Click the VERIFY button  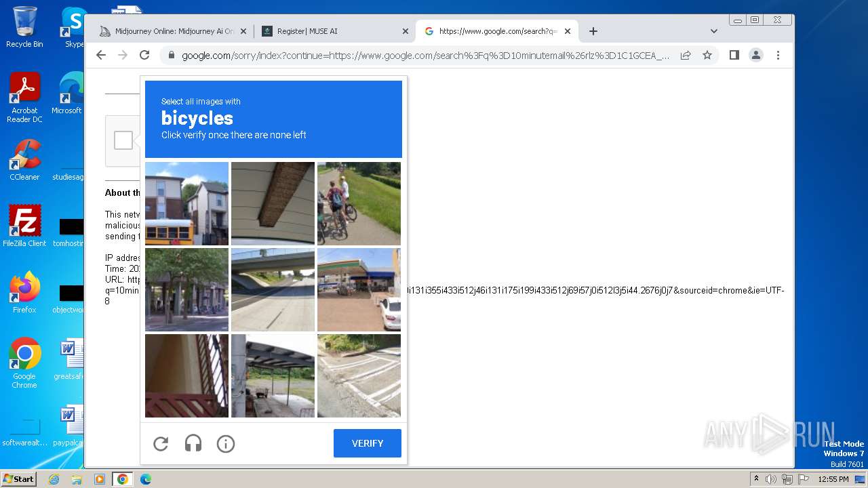click(x=368, y=443)
